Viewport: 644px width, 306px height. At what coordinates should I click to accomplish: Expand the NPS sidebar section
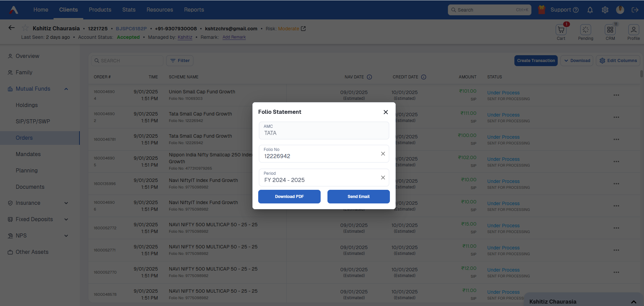coord(66,236)
